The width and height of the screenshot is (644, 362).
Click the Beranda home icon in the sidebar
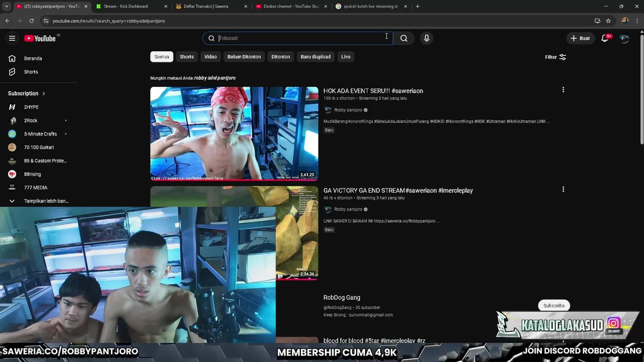pos(12,58)
